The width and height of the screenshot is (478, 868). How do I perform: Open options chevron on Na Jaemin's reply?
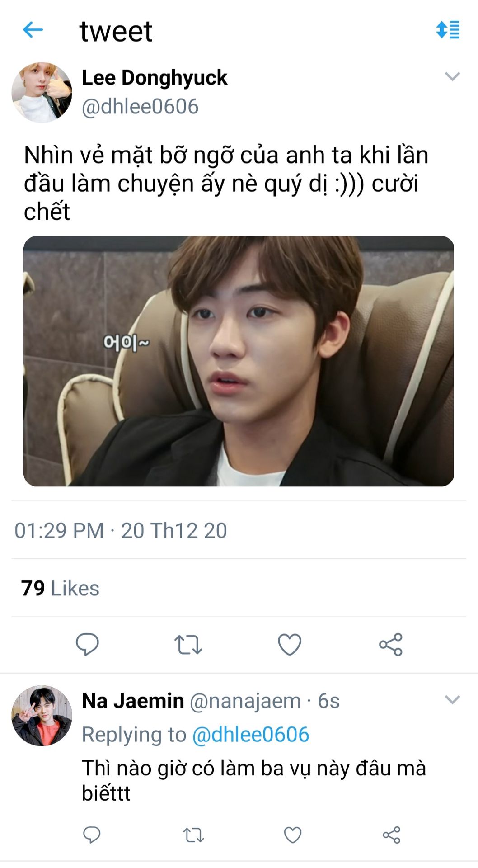coord(452,699)
